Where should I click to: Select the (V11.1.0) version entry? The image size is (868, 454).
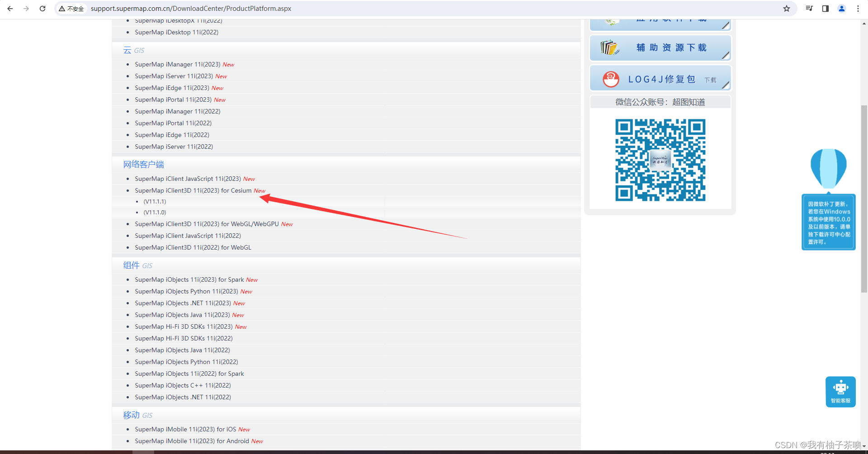pyautogui.click(x=155, y=213)
